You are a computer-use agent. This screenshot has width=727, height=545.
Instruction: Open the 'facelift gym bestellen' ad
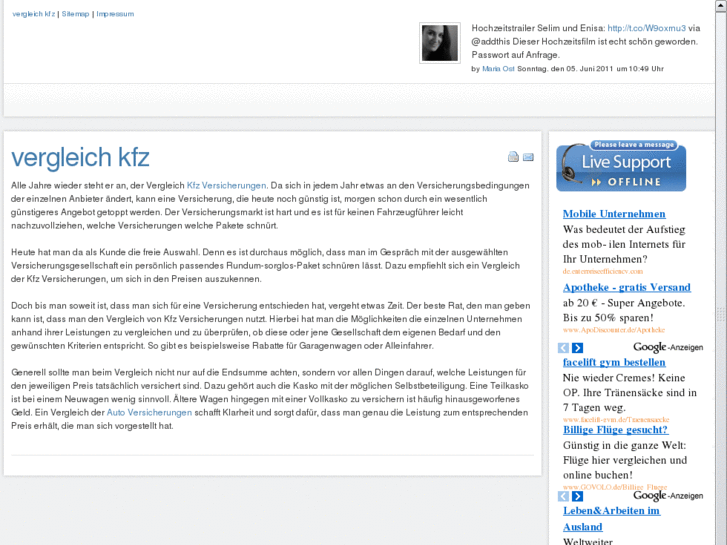pyautogui.click(x=613, y=362)
